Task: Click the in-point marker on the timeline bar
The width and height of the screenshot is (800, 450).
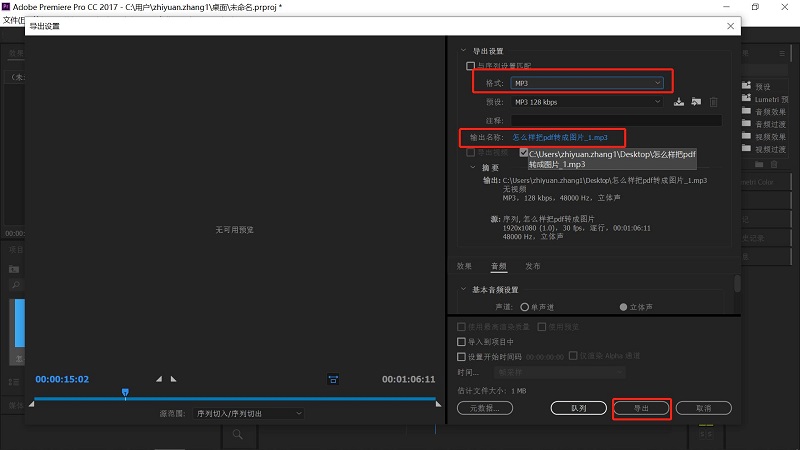Action: (x=32, y=404)
